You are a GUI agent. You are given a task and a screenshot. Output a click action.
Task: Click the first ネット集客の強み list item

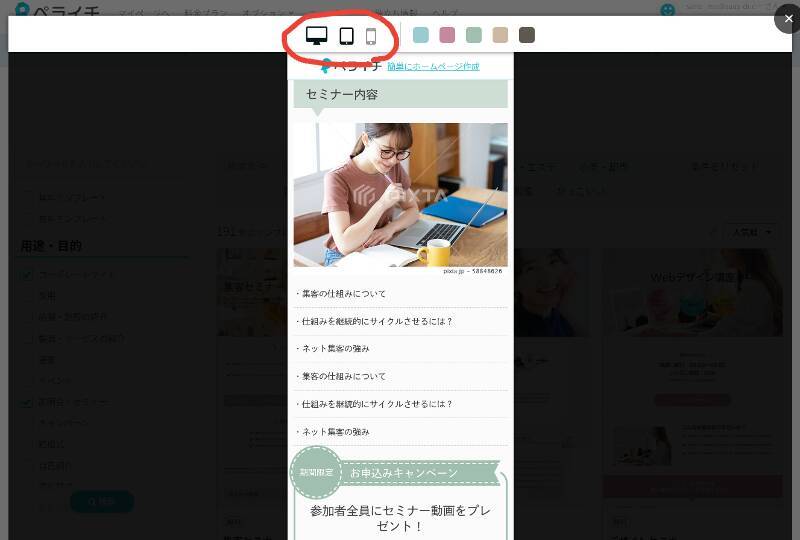[x=335, y=349]
